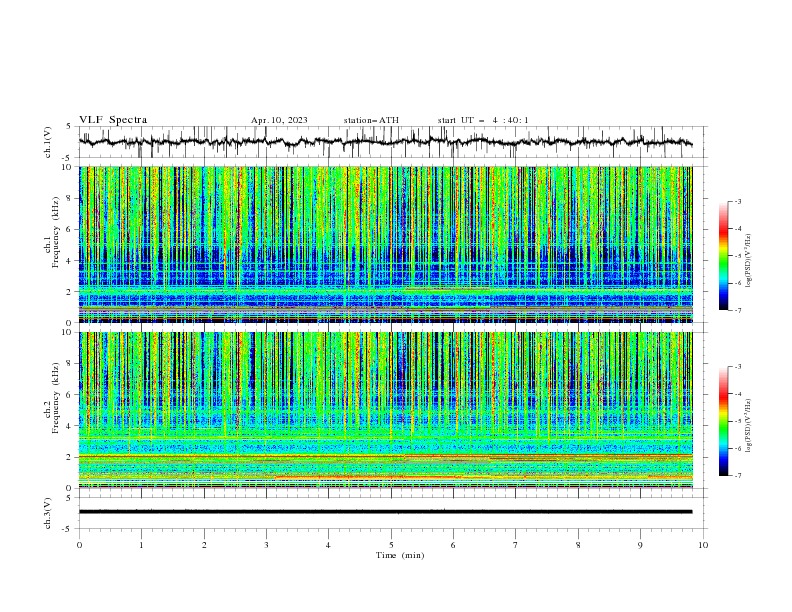The image size is (792, 612).
Task: Click the ch.1 spectrogram panel
Action: point(385,244)
